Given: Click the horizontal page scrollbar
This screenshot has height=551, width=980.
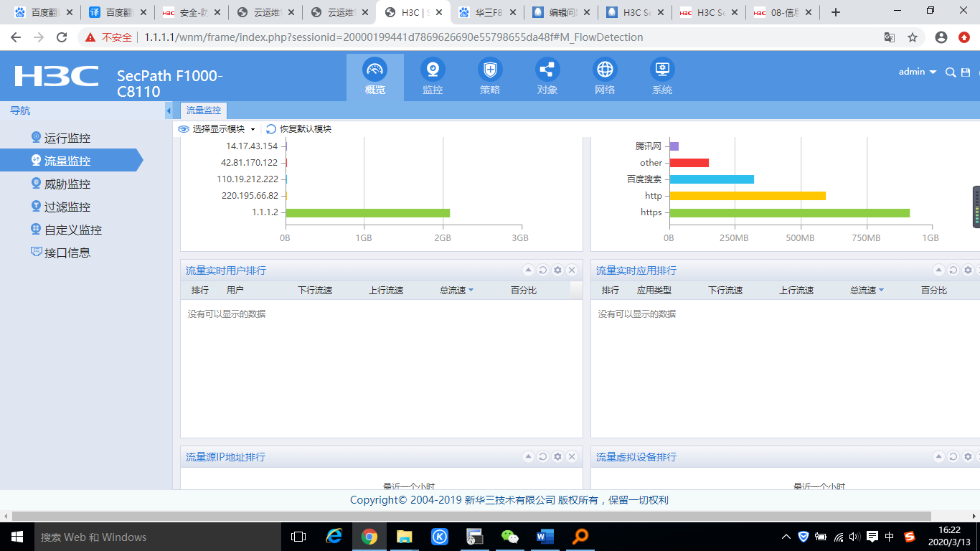Looking at the screenshot, I should [x=471, y=516].
